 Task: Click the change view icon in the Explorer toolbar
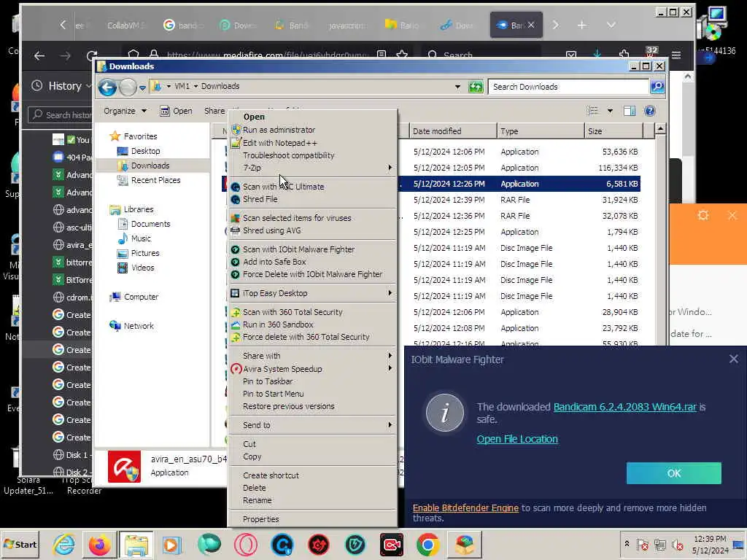(x=592, y=111)
